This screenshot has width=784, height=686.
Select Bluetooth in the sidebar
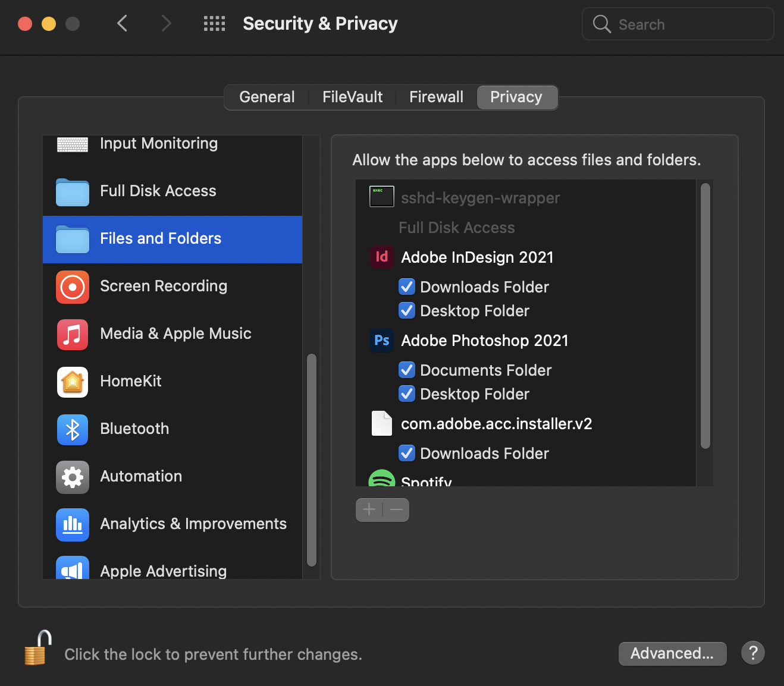pyautogui.click(x=173, y=430)
